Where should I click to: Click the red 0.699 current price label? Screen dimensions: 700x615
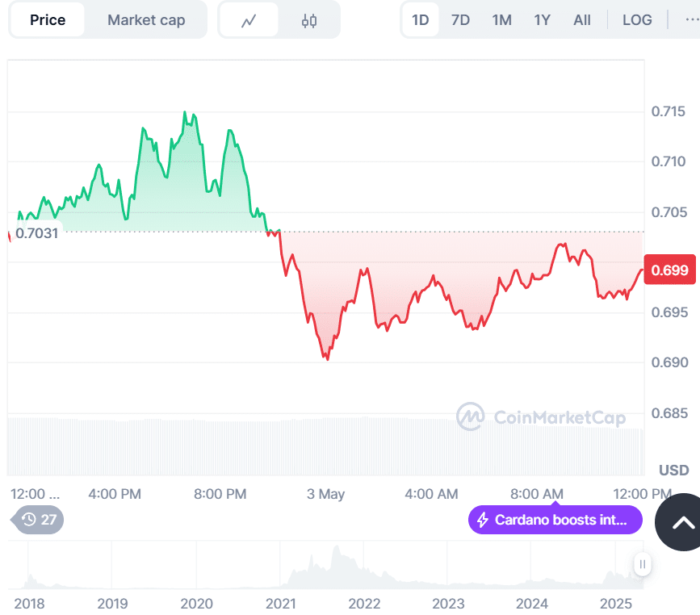click(x=669, y=270)
